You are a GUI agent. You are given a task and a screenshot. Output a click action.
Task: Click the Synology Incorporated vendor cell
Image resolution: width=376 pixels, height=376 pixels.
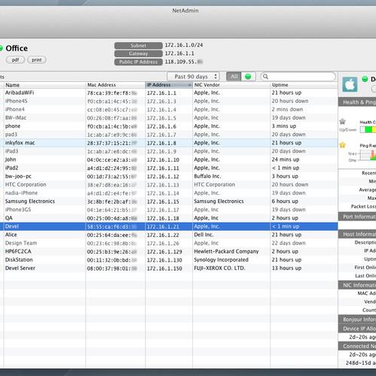click(221, 260)
